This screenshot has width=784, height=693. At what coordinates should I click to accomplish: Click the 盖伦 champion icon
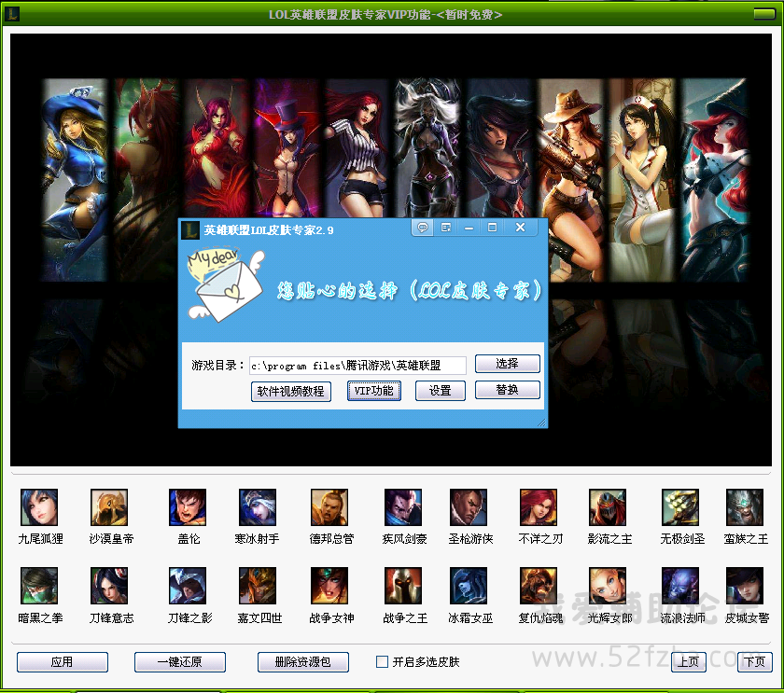[x=188, y=507]
